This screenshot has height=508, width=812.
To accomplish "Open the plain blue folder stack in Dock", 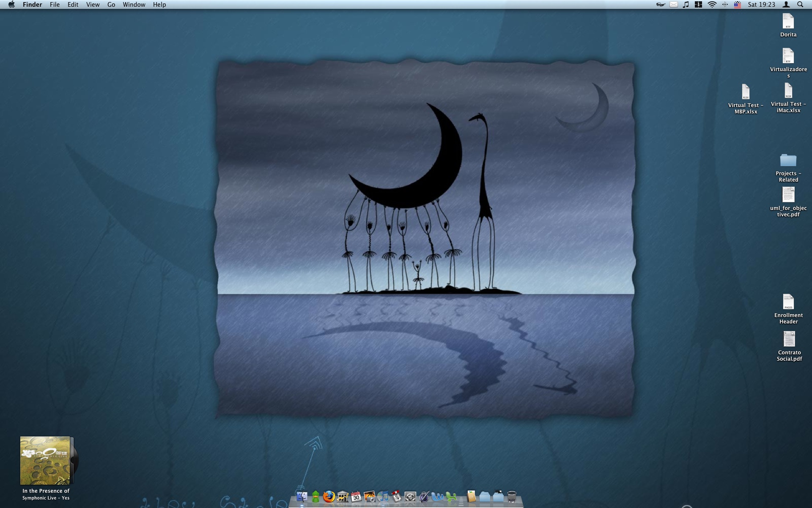I will 485,496.
